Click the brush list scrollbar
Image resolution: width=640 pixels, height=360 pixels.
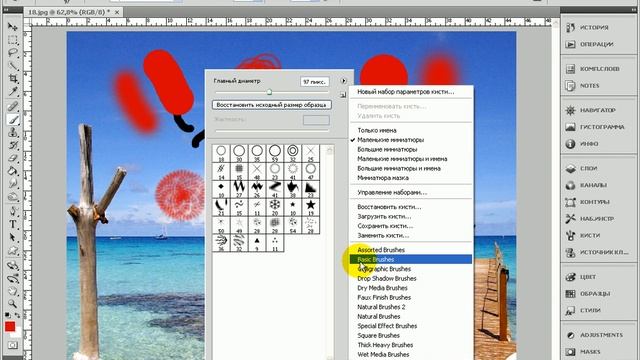click(x=329, y=251)
